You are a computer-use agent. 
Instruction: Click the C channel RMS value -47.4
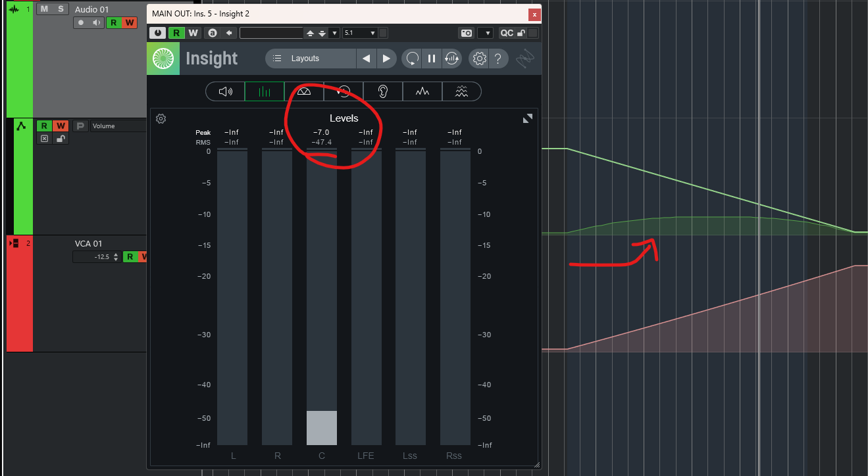point(322,142)
